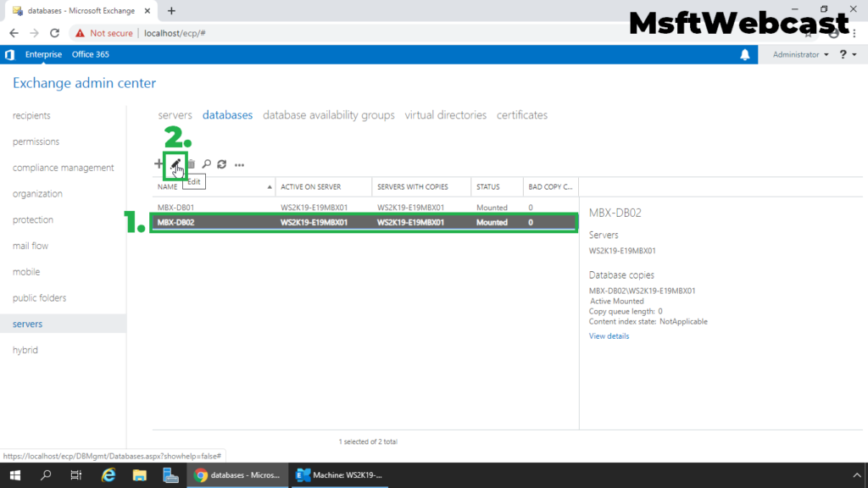Click the Not secure warning icon

click(x=81, y=33)
